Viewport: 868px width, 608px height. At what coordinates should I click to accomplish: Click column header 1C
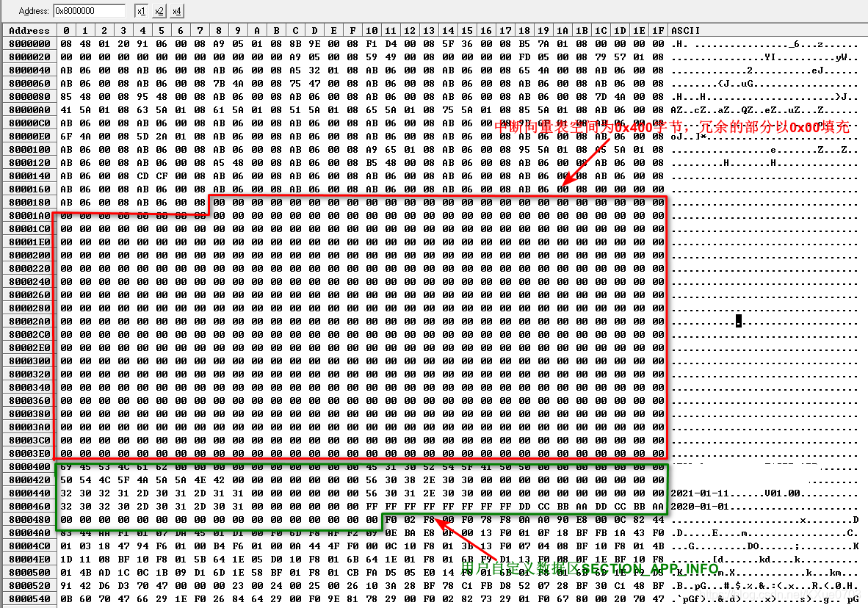(601, 30)
